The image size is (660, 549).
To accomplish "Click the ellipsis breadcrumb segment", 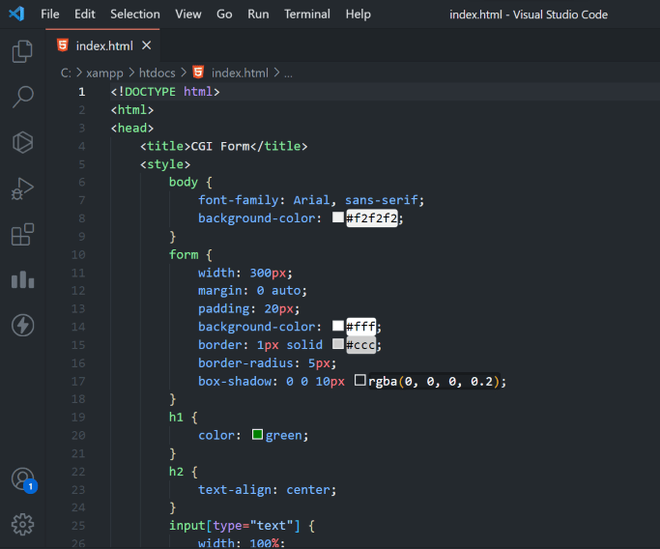I will click(288, 74).
